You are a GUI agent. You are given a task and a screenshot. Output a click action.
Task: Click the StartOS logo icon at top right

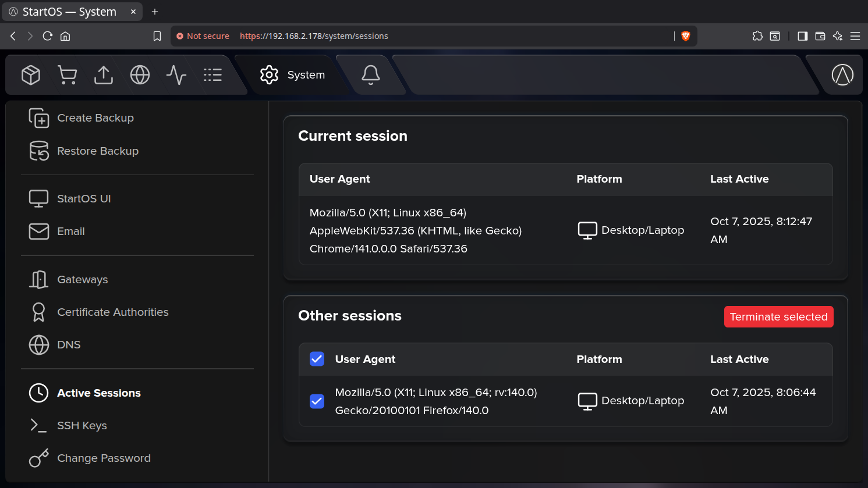(842, 74)
